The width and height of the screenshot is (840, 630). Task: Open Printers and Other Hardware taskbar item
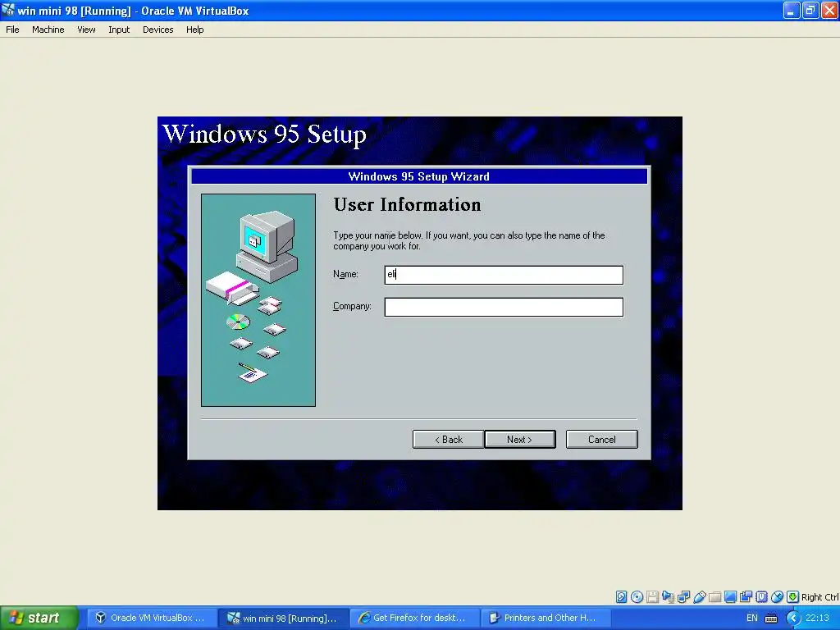pos(546,618)
